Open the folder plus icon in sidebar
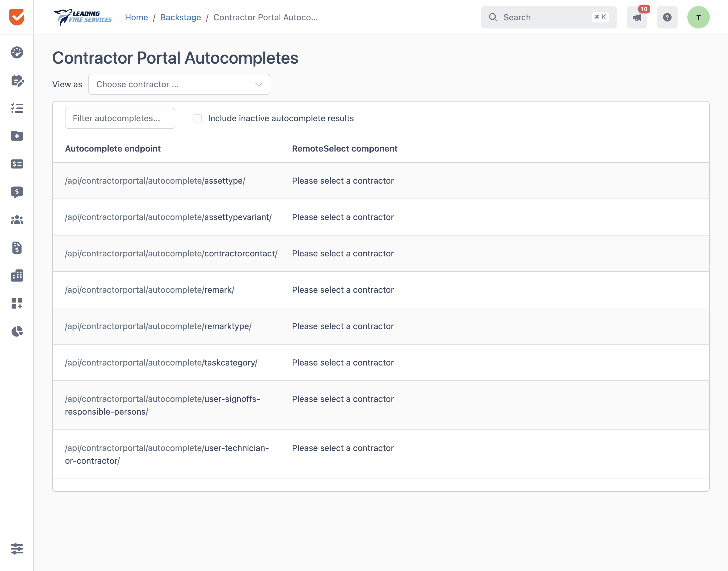The width and height of the screenshot is (728, 571). tap(17, 136)
